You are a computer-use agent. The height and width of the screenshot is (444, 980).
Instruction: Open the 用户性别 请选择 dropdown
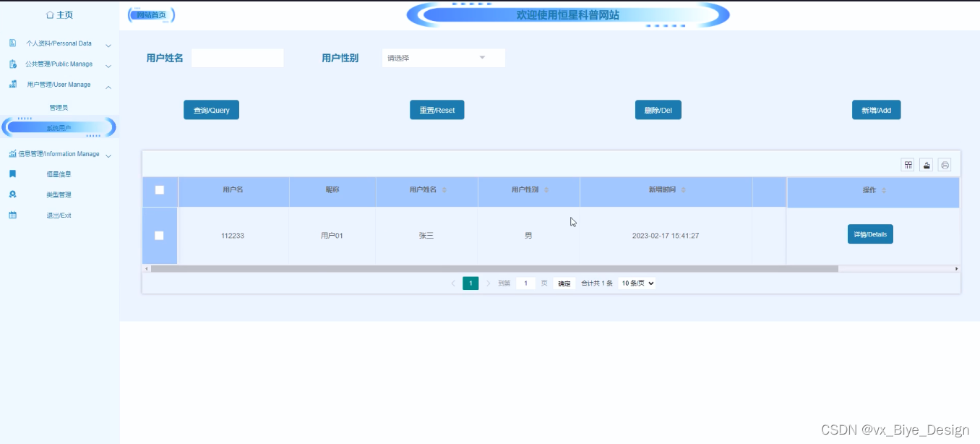[443, 58]
